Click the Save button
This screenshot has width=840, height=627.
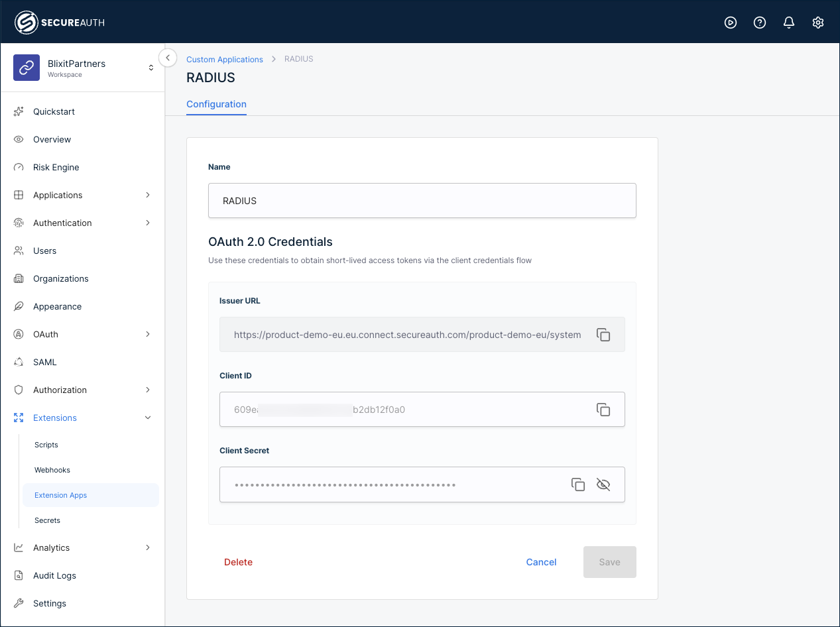pos(610,562)
